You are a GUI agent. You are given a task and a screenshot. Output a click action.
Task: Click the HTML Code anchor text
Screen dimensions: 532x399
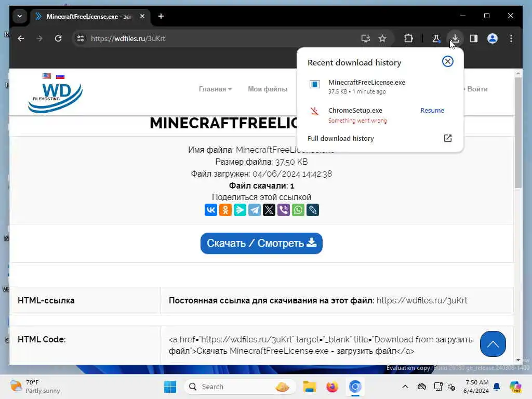tap(320, 345)
